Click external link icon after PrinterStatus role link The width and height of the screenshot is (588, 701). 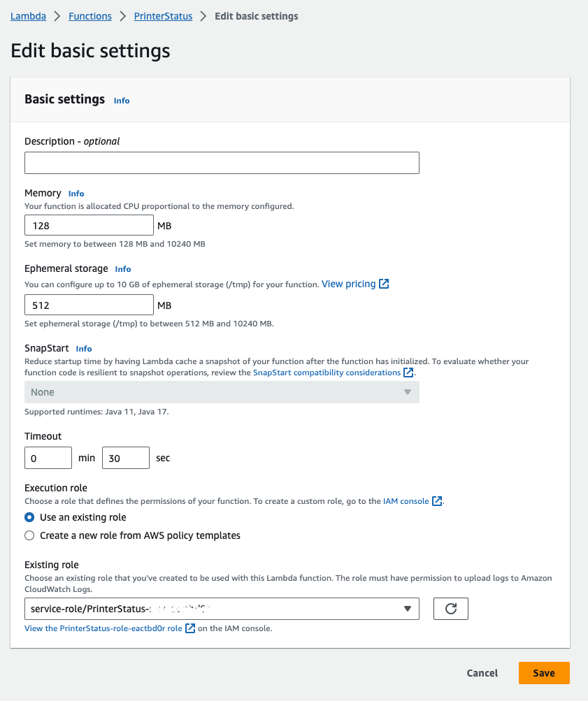[190, 628]
